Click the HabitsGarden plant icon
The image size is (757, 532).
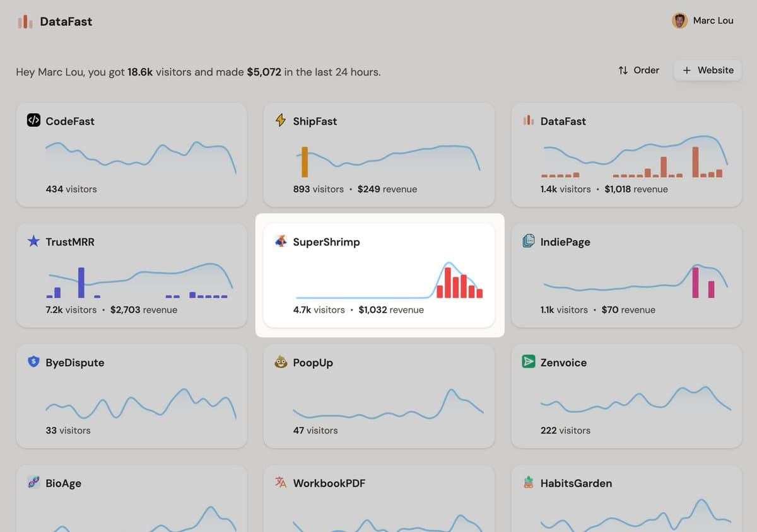pos(529,483)
